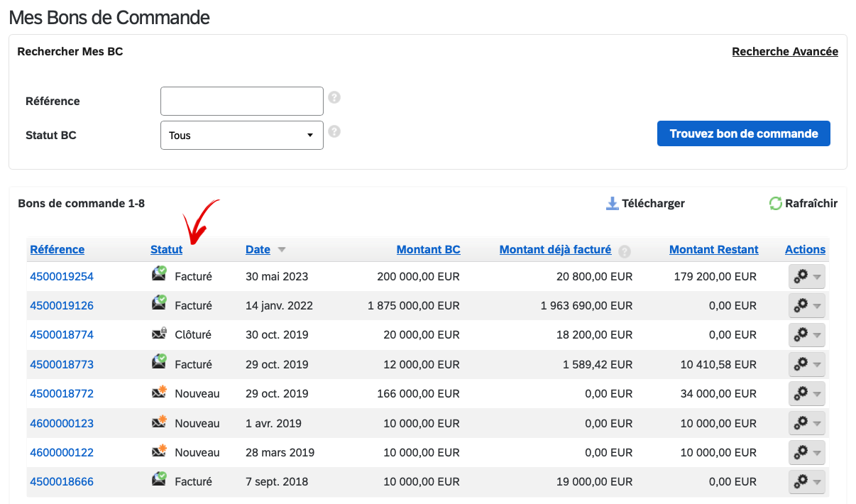Open actions gear menu for order 4500019254
This screenshot has height=504, width=856.
pyautogui.click(x=807, y=277)
